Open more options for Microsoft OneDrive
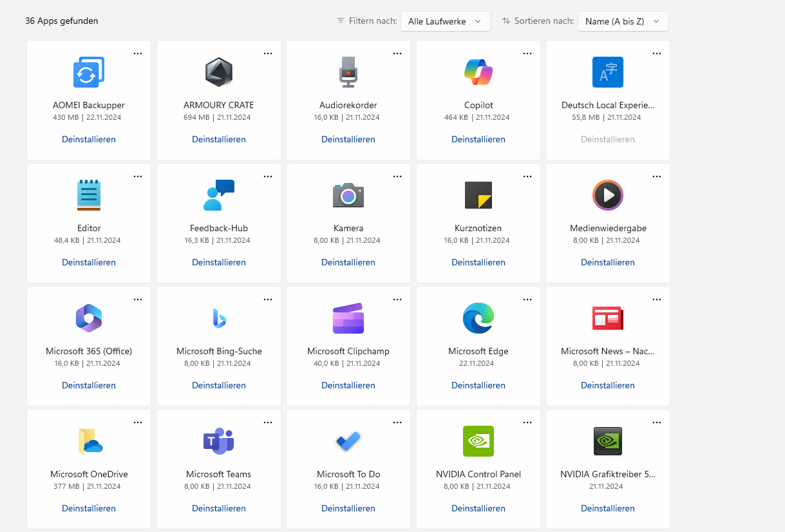The width and height of the screenshot is (785, 532). 138,423
